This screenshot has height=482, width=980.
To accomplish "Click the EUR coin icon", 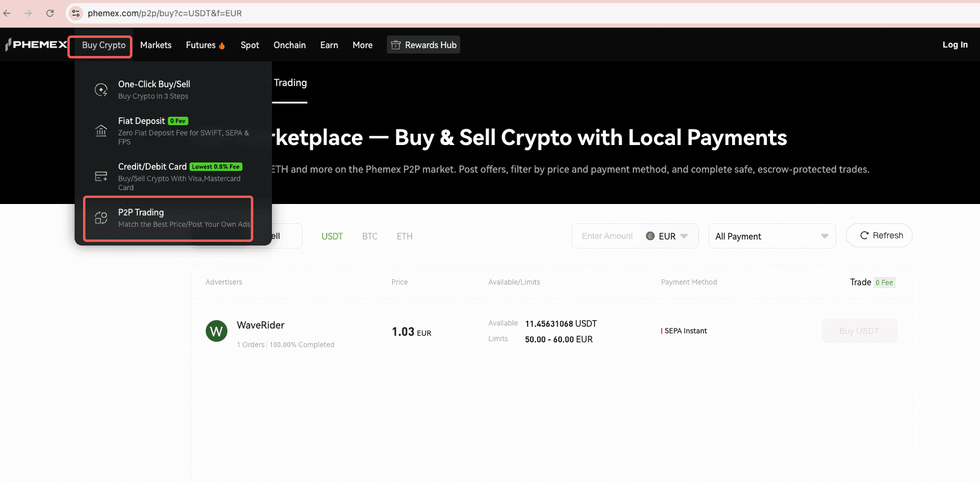I will coord(650,236).
